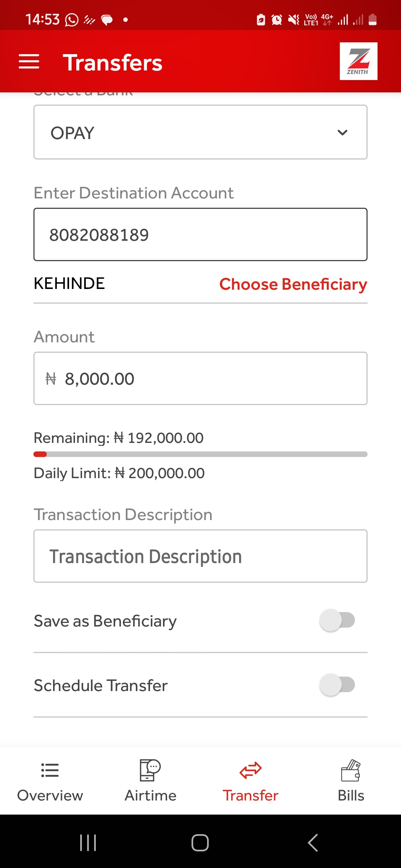Click the bank dropdown chevron arrow
Screen dimensions: 401x868
pos(342,132)
